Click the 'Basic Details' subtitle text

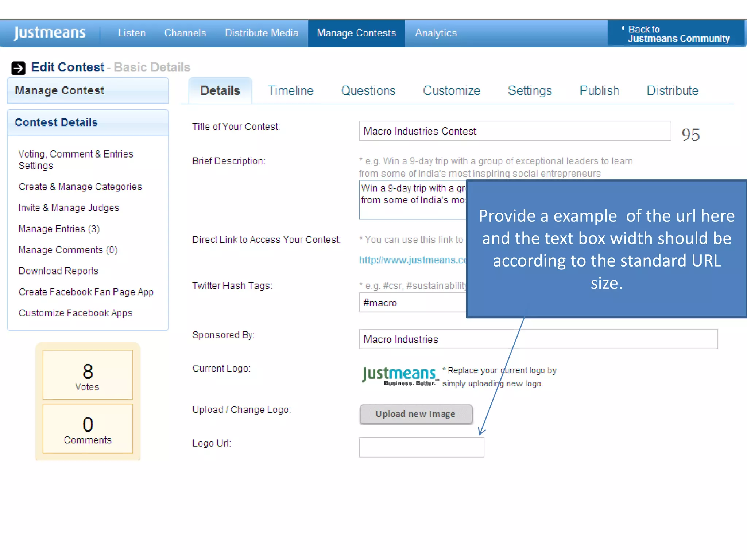pos(152,67)
